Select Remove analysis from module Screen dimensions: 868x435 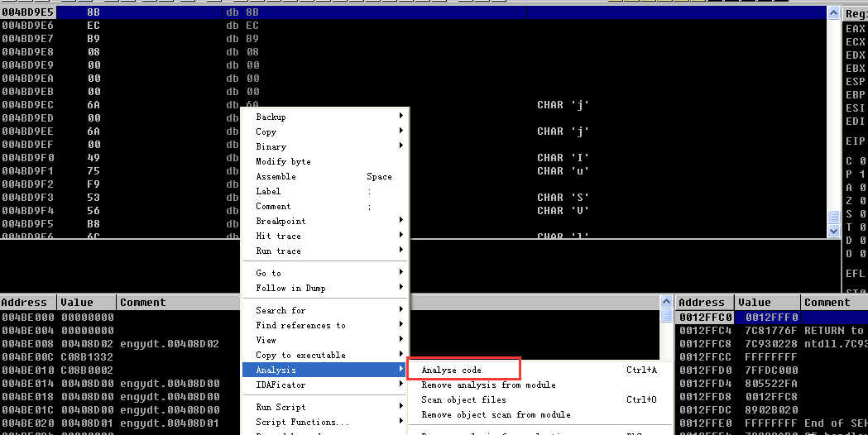pos(488,385)
